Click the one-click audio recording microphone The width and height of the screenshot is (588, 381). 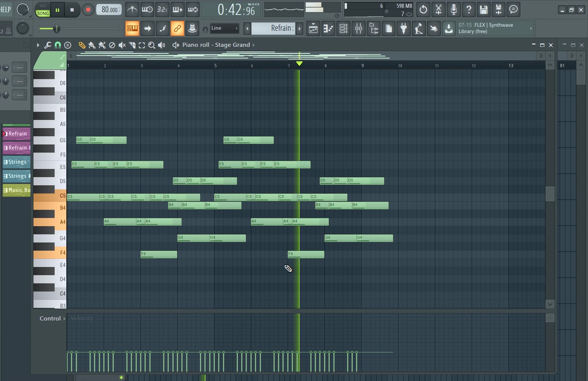coord(454,10)
